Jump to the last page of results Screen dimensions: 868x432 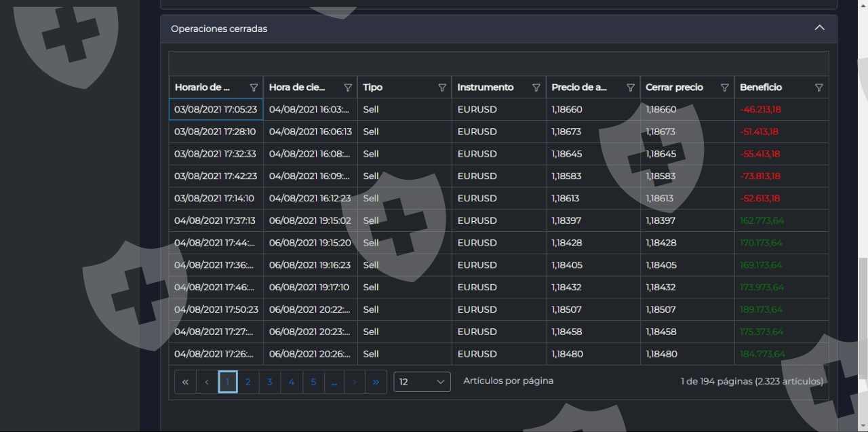click(x=376, y=382)
